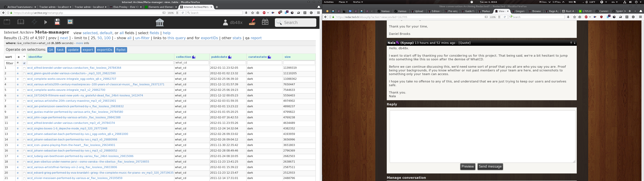Toggle the select-all checkbox in the filter row

[24, 63]
